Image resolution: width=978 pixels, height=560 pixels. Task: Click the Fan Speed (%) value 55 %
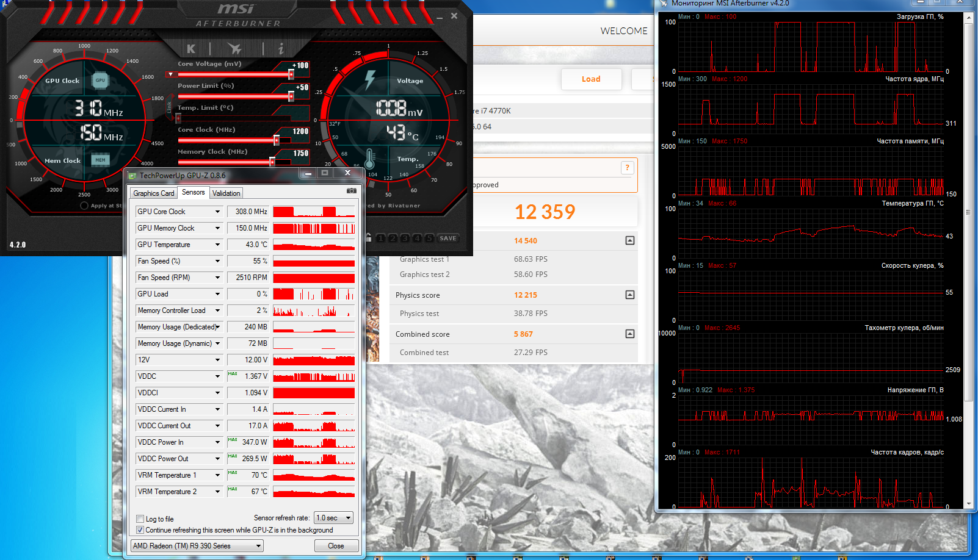(x=248, y=261)
